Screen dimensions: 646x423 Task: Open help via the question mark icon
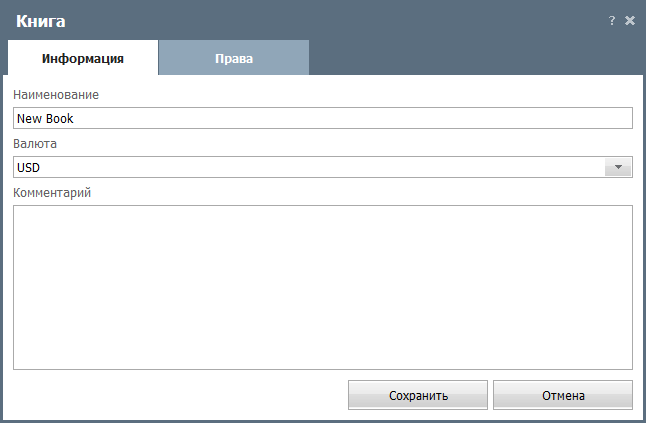click(x=612, y=21)
